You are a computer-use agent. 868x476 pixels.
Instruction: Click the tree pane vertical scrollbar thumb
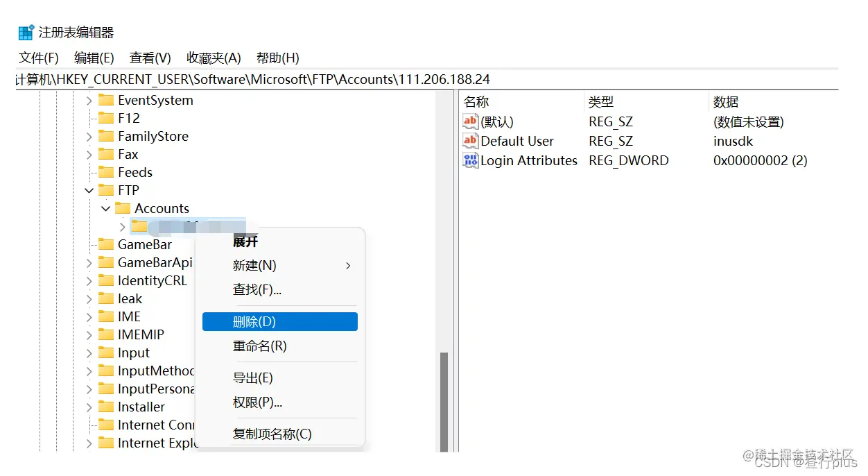(x=444, y=401)
